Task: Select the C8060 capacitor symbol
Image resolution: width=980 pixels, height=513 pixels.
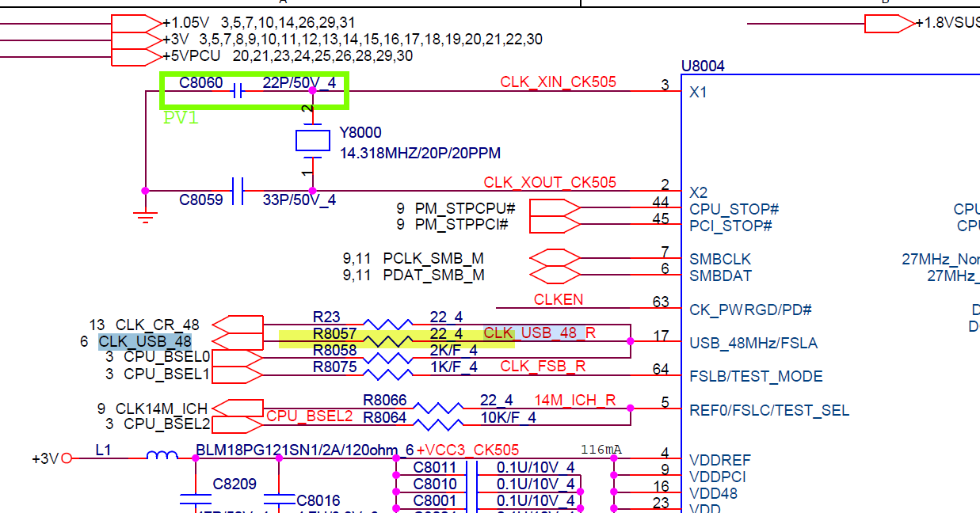Action: tap(237, 91)
